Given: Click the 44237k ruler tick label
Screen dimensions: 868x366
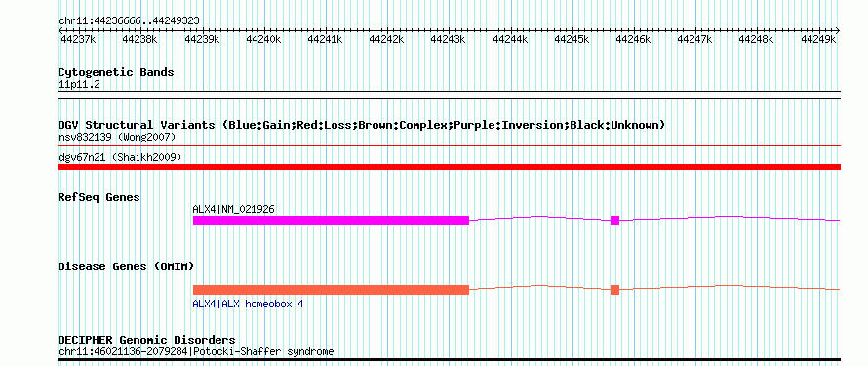Looking at the screenshot, I should click(x=78, y=39).
